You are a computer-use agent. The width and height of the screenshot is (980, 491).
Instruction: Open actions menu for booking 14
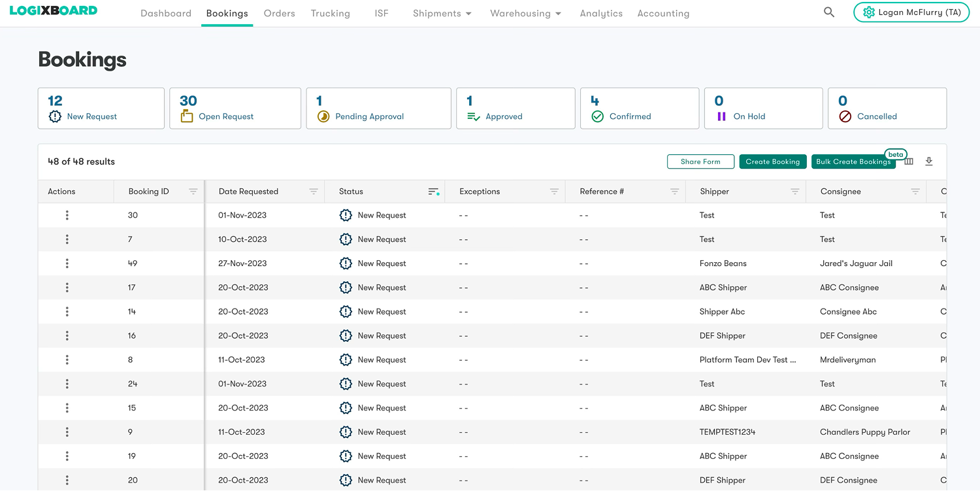coord(67,312)
